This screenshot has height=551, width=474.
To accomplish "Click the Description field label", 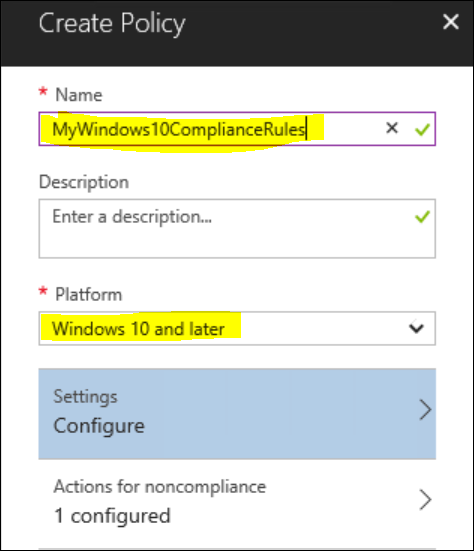I will point(84,182).
